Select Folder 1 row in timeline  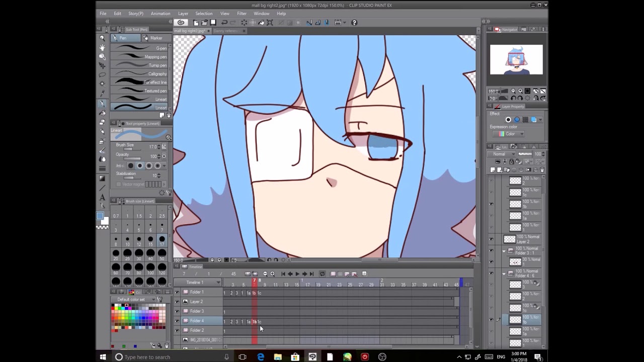197,292
